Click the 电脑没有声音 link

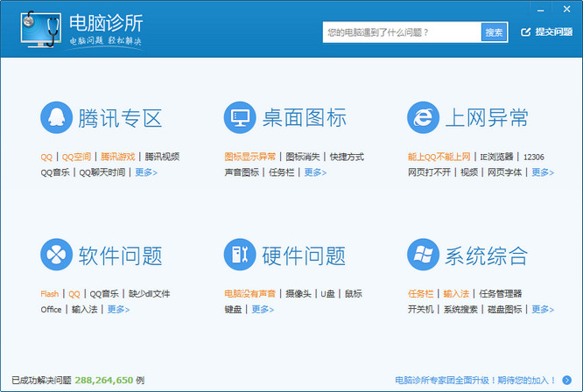coord(250,294)
